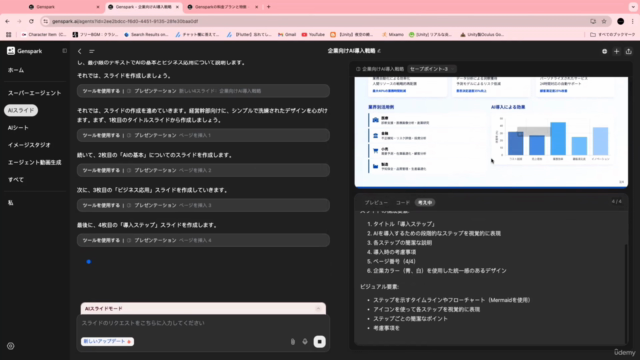The width and height of the screenshot is (640, 360).
Task: Switch to the プレビュー tab
Action: (x=376, y=202)
